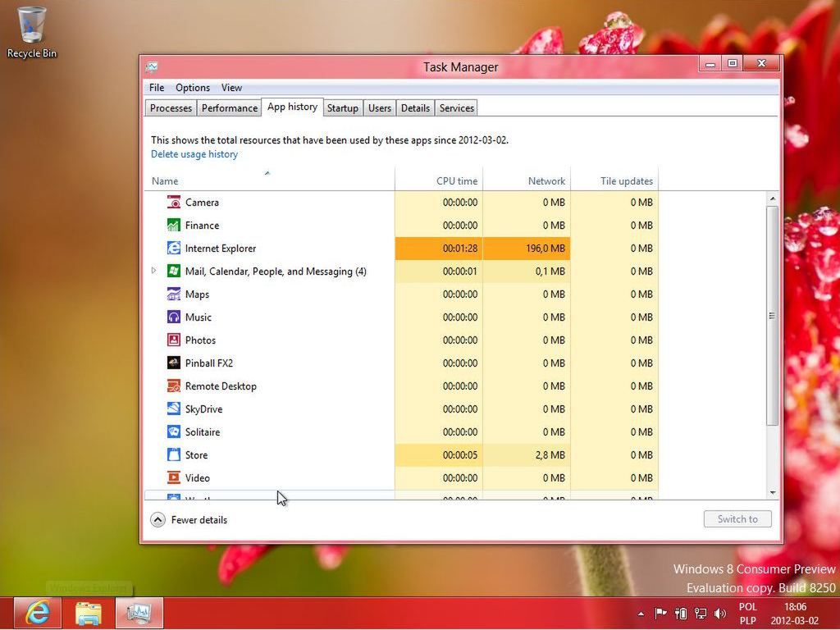Select the Internet Explorer row name

pyautogui.click(x=221, y=249)
